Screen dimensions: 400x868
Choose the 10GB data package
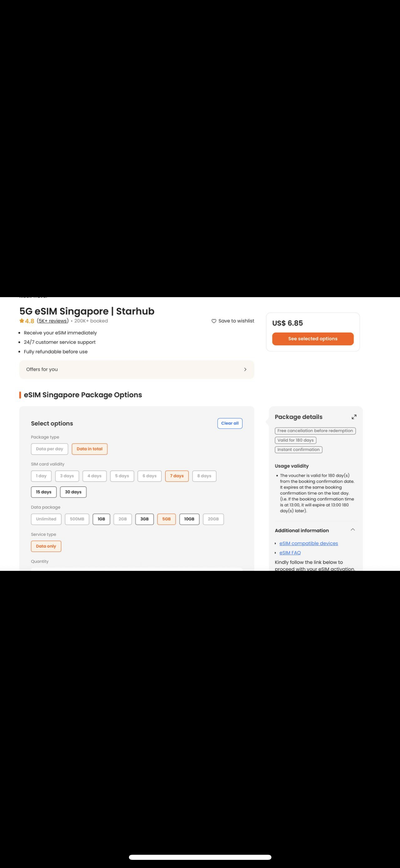click(x=189, y=519)
